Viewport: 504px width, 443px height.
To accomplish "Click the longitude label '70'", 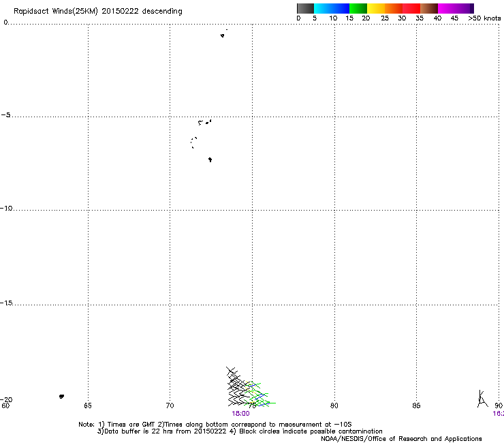I will 170,406.
